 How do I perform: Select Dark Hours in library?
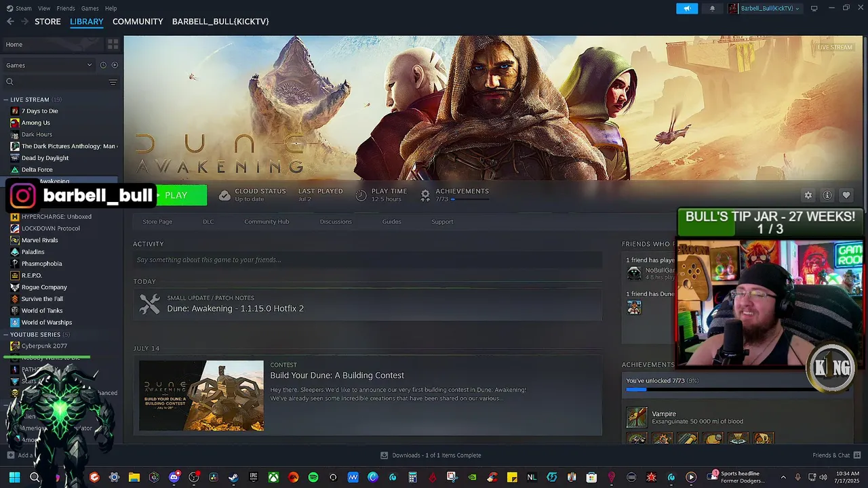click(x=37, y=134)
